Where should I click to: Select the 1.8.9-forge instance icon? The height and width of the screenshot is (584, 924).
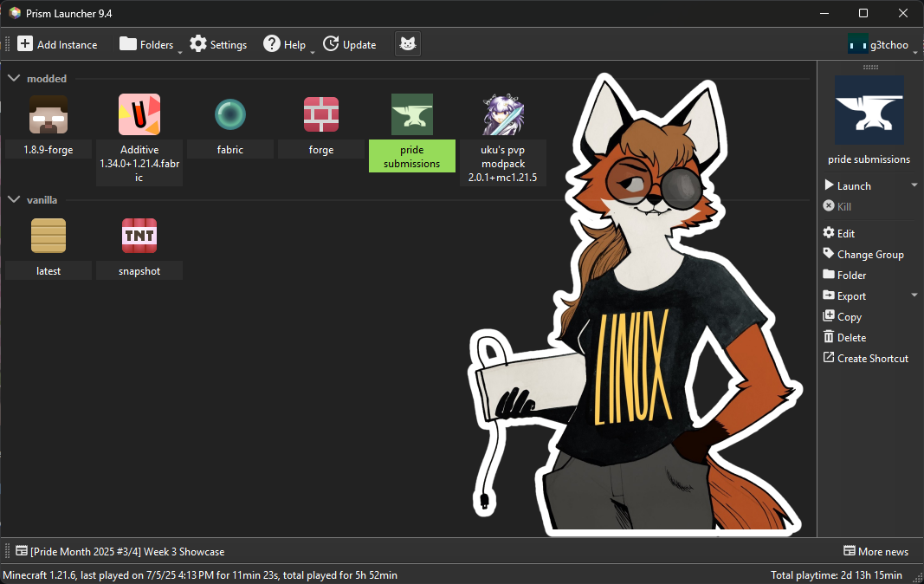[48, 115]
